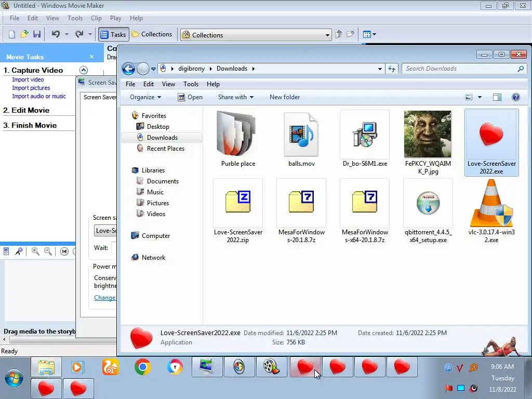The image size is (532, 399).
Task: Open Movie Maker Tools menu
Action: 75,18
